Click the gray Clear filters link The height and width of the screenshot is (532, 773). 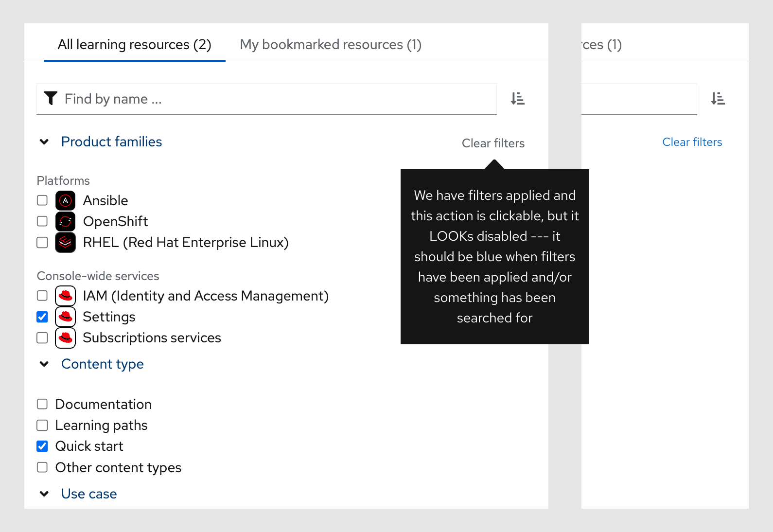[493, 143]
